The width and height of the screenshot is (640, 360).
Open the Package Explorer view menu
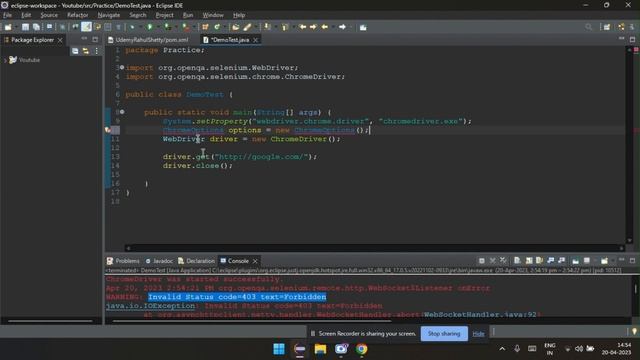coord(96,51)
